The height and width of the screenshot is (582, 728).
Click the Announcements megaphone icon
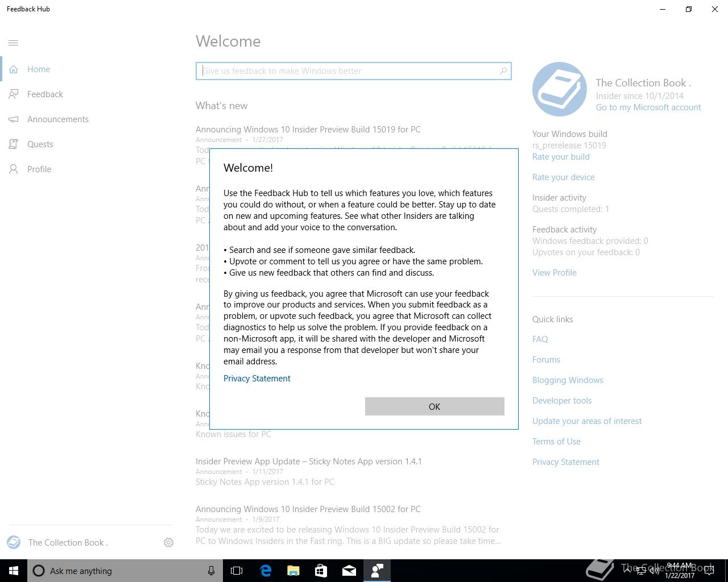coord(14,119)
